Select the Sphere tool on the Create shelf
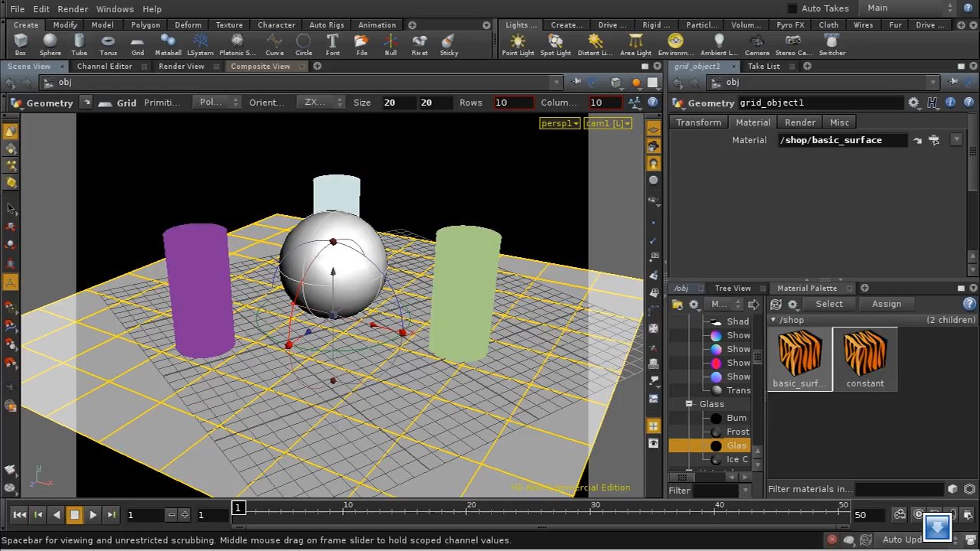Screen dimensions: 980x551 coord(50,44)
